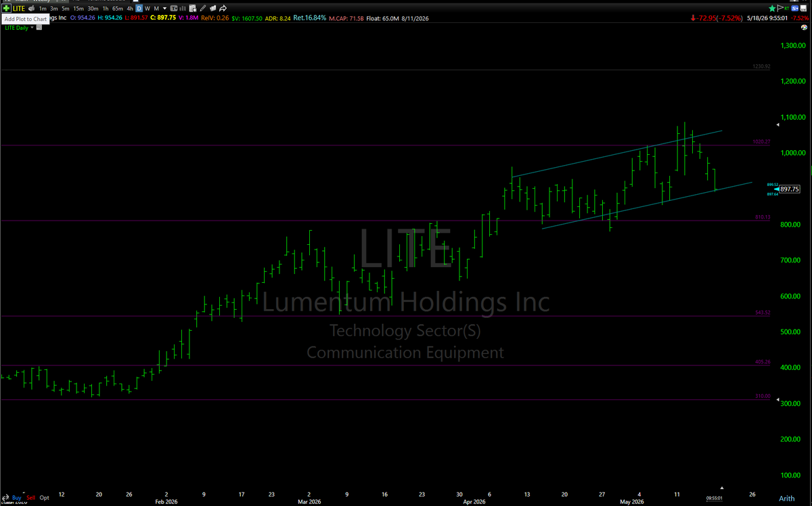
Task: Click the save chart disk icon
Action: [x=803, y=9]
